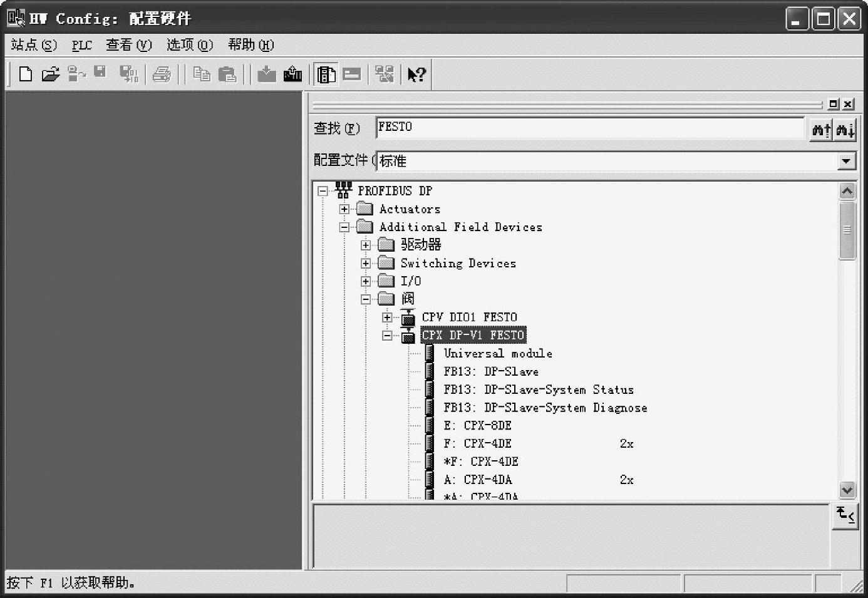The height and width of the screenshot is (598, 868).
Task: Click the Download to module icon
Action: pos(267,74)
